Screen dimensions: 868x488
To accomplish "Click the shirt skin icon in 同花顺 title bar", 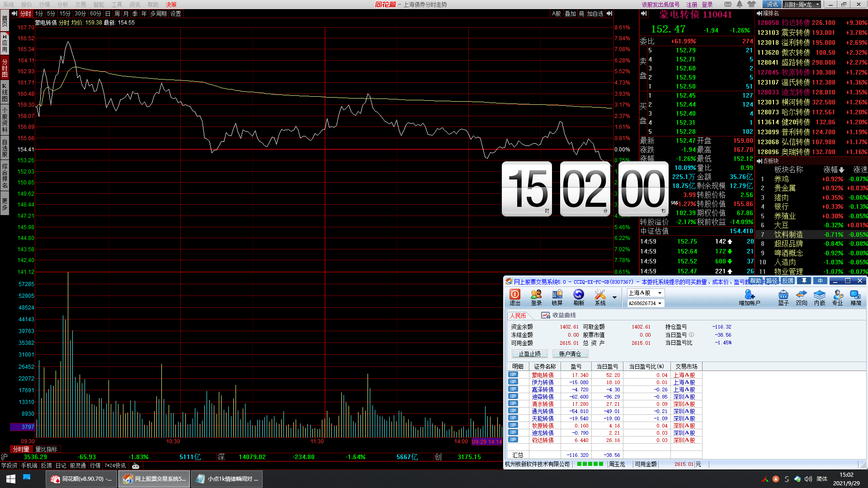I will click(x=751, y=4).
